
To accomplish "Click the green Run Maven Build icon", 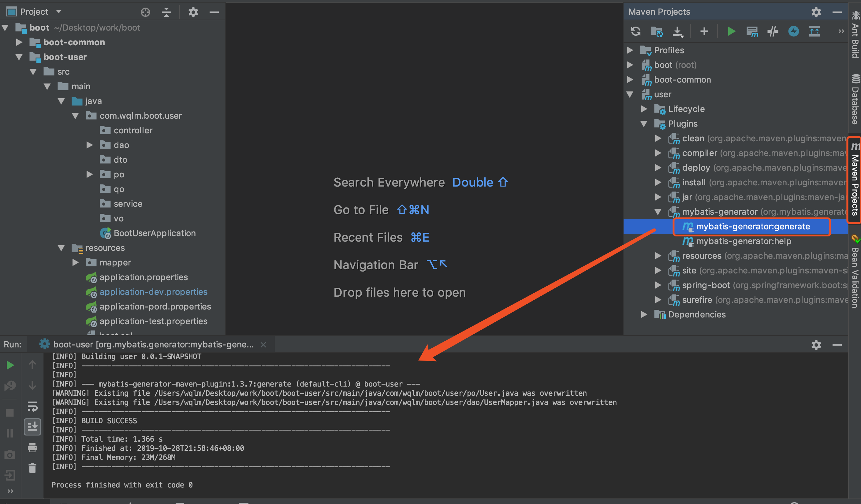I will click(x=731, y=31).
